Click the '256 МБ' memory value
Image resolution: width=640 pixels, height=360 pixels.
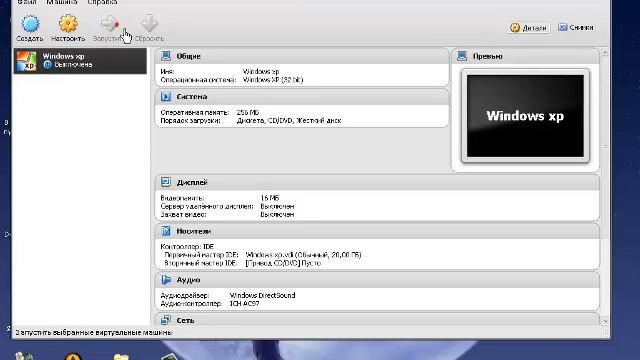[x=248, y=112]
